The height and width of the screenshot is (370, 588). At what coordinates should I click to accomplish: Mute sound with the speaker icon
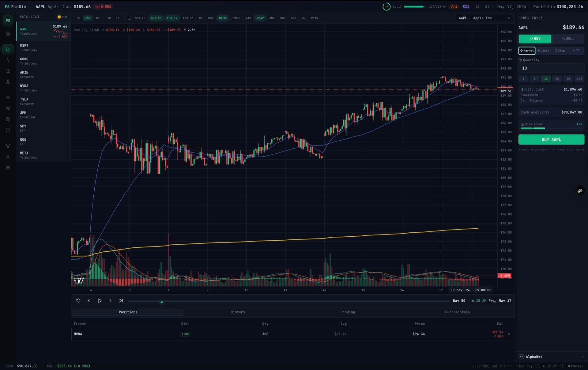pos(487,6)
